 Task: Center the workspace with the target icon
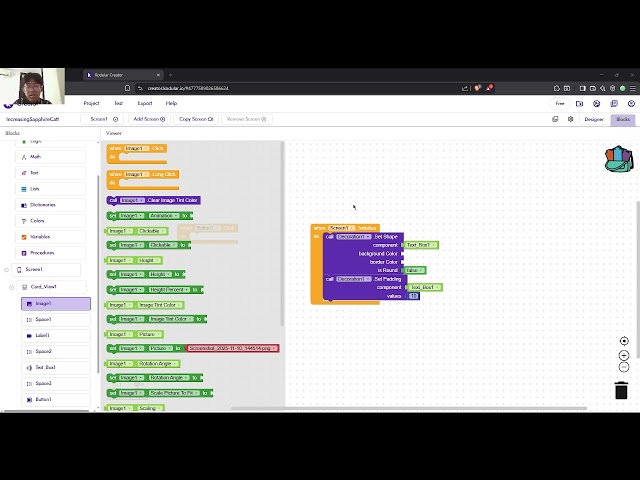pyautogui.click(x=624, y=341)
